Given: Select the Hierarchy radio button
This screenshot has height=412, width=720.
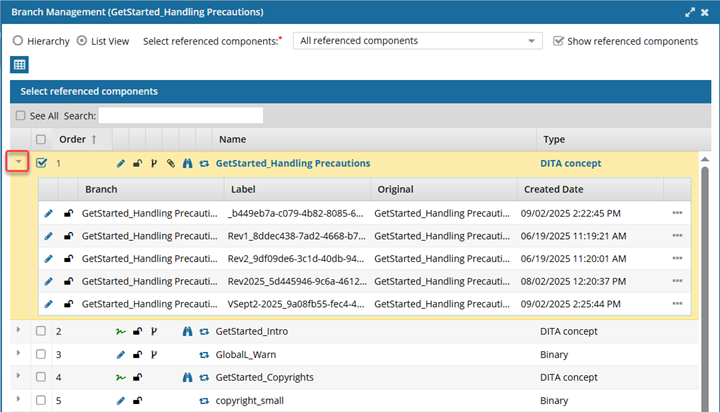Looking at the screenshot, I should [18, 41].
